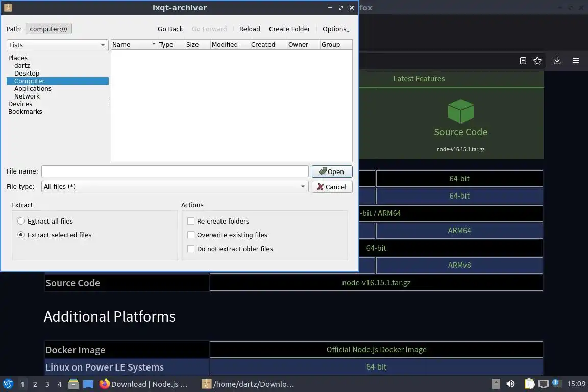Click the Size column header
The image size is (588, 392).
point(197,44)
